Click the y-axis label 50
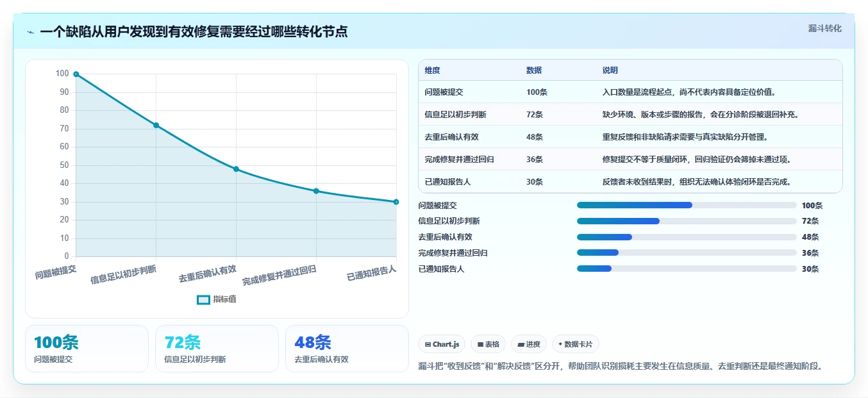The image size is (868, 398). 63,165
